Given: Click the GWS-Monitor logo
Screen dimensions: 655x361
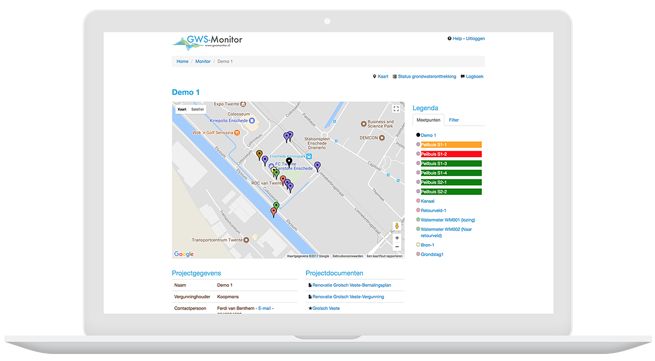Looking at the screenshot, I should pos(208,42).
